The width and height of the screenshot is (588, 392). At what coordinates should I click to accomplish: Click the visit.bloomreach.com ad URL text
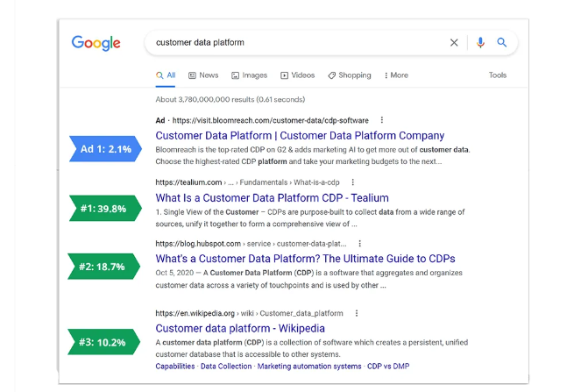click(271, 120)
